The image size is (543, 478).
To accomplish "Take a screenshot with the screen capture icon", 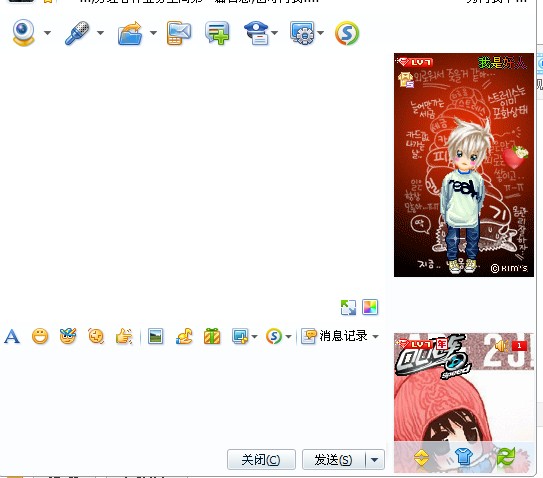I will point(240,336).
